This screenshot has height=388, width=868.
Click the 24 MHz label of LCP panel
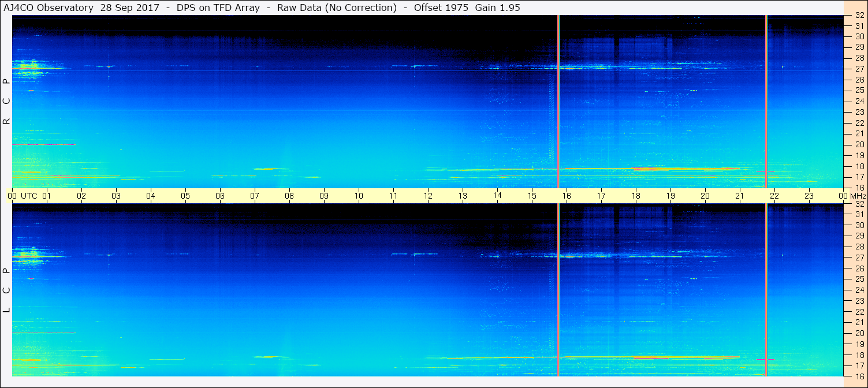[859, 290]
